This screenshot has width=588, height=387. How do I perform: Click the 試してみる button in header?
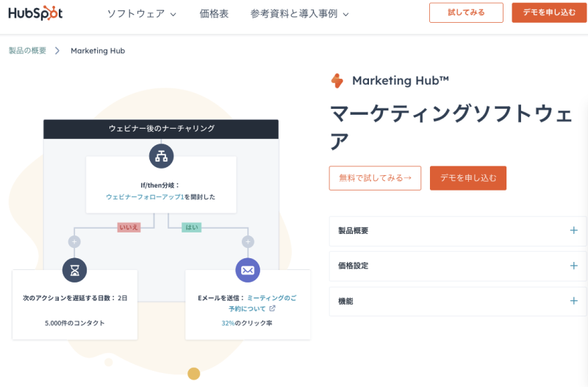point(466,13)
